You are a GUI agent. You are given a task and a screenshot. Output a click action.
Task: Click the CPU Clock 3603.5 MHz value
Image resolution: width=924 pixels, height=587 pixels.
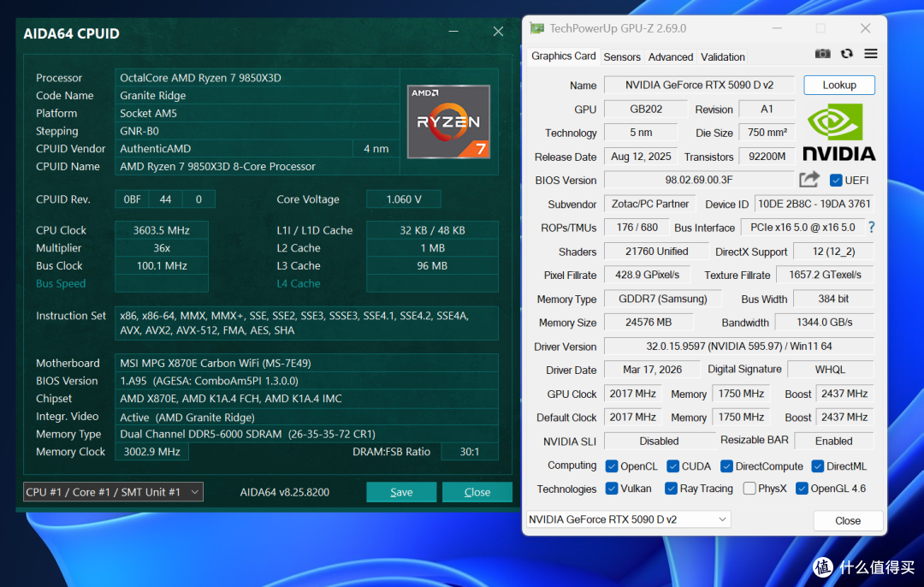[x=162, y=230]
